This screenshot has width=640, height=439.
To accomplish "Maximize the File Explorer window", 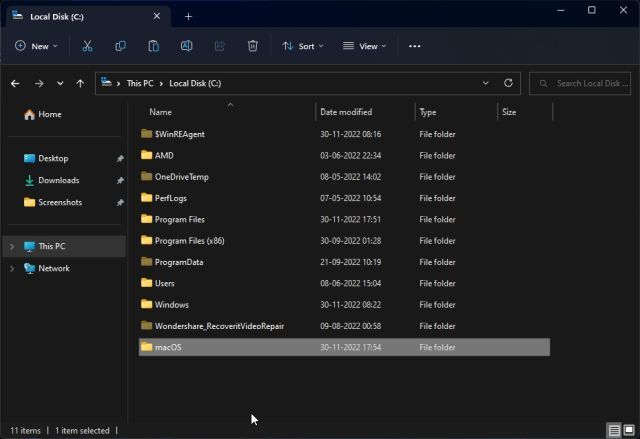I will [x=592, y=10].
